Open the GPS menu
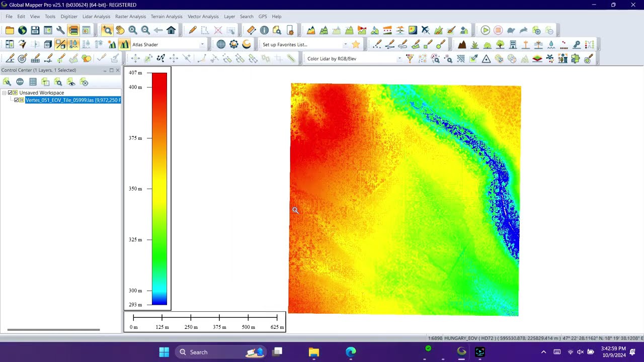The width and height of the screenshot is (644, 362). (x=263, y=17)
